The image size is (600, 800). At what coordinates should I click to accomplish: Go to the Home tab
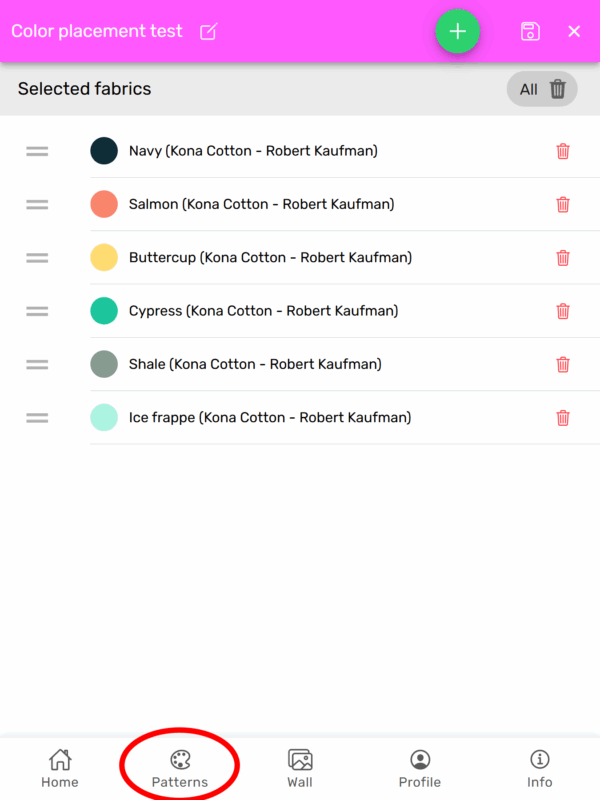pyautogui.click(x=60, y=768)
